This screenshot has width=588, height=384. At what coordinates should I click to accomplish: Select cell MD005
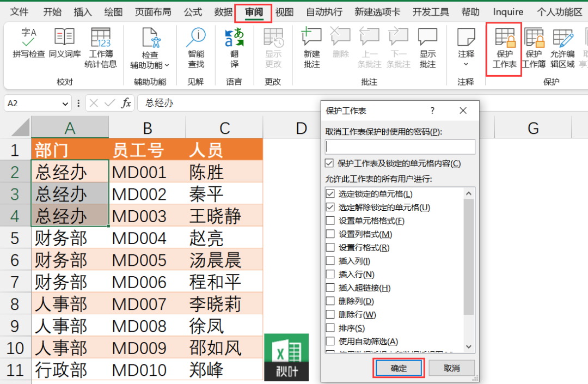point(148,260)
